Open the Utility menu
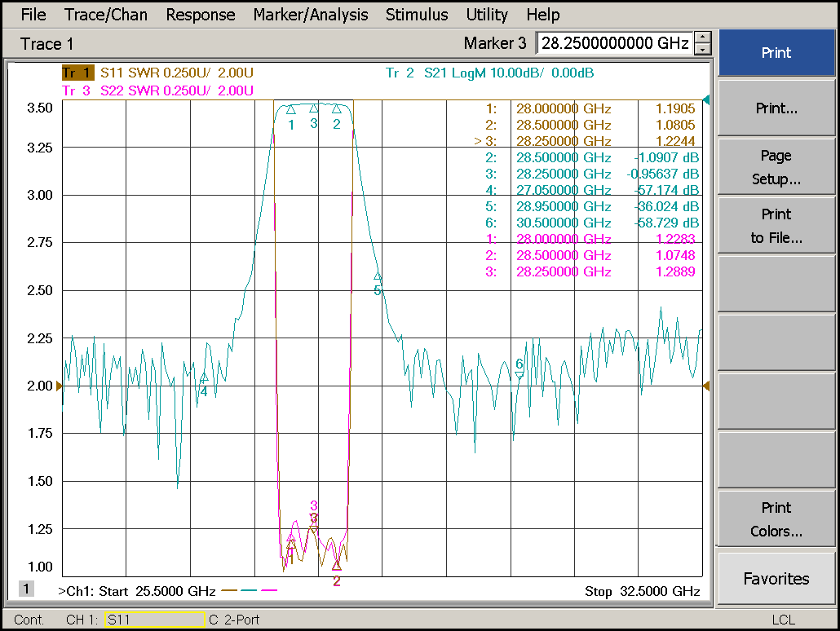840x631 pixels. [x=487, y=15]
